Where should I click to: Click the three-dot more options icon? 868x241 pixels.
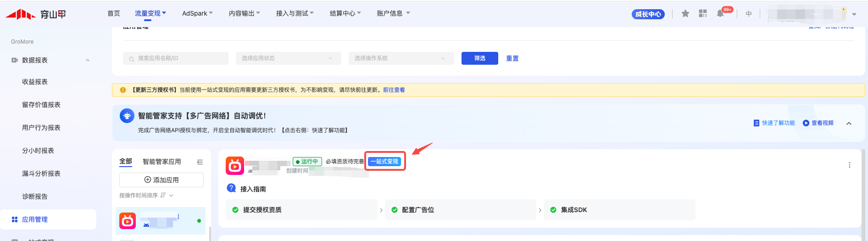click(849, 165)
